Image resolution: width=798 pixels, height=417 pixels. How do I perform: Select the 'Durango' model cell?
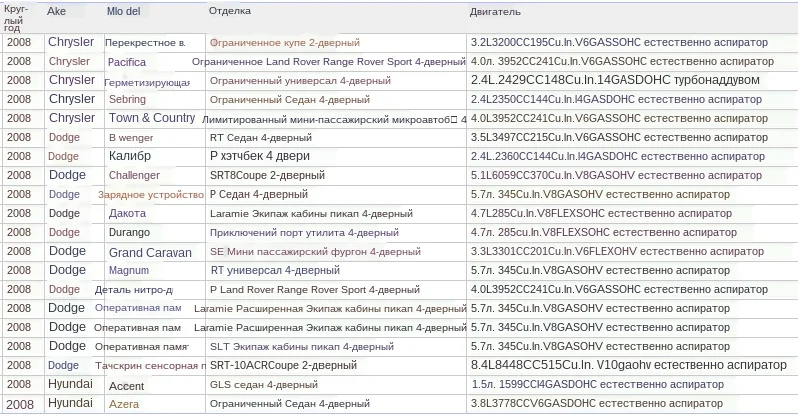tap(129, 233)
